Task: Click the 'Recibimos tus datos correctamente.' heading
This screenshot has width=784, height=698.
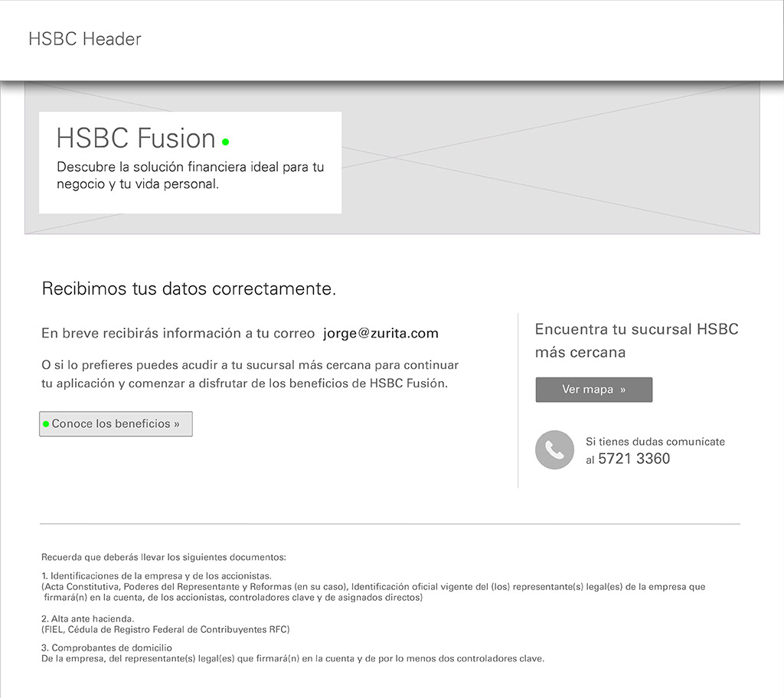Action: point(189,289)
